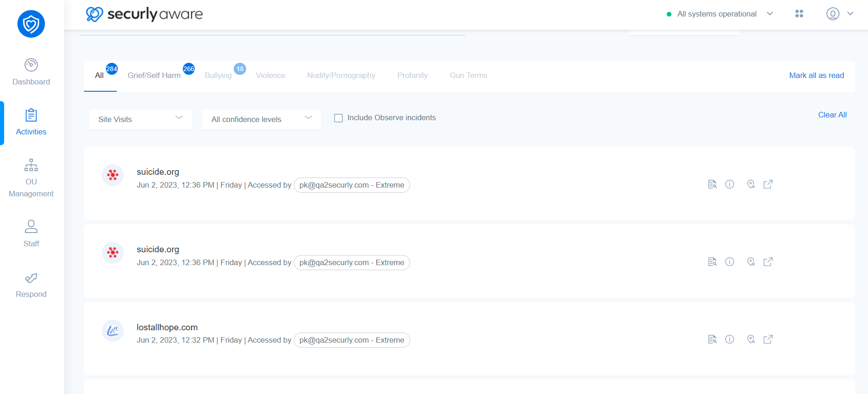View activity log document for lostallhope.com
Screen dimensions: 868x394
coord(712,339)
